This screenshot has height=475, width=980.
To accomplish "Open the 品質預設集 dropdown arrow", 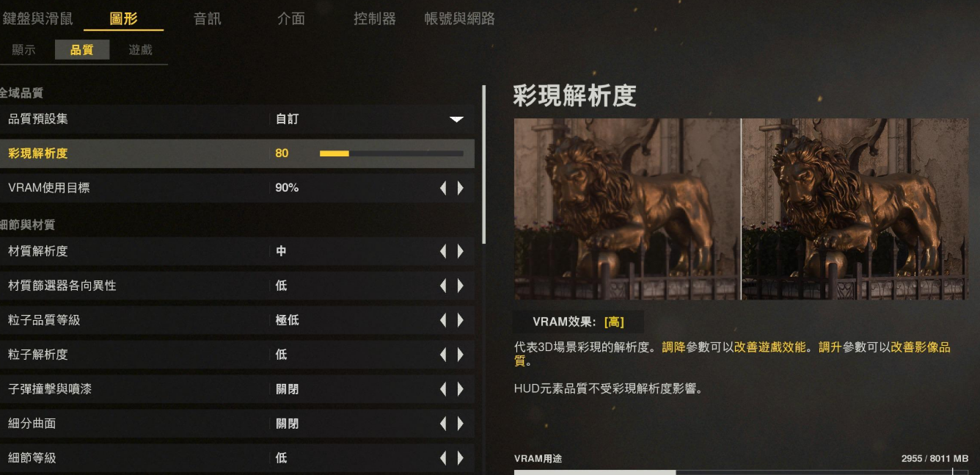I will click(x=456, y=119).
